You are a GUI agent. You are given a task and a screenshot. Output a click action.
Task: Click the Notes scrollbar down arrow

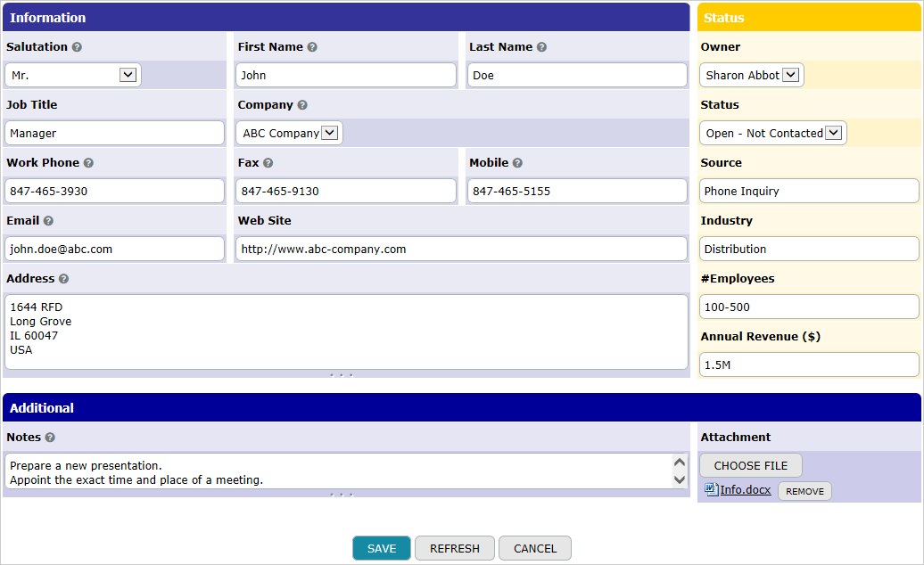(680, 479)
